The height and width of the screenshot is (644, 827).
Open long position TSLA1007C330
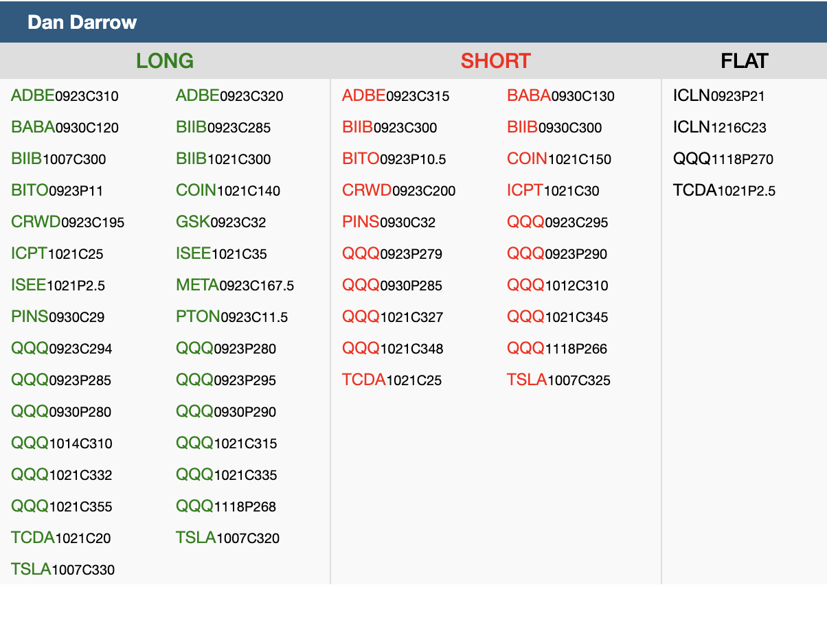point(63,570)
